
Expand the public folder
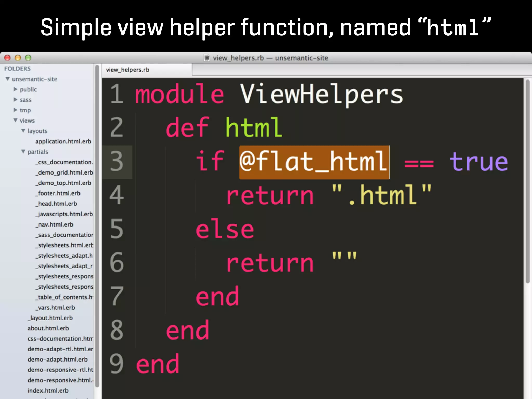(15, 89)
